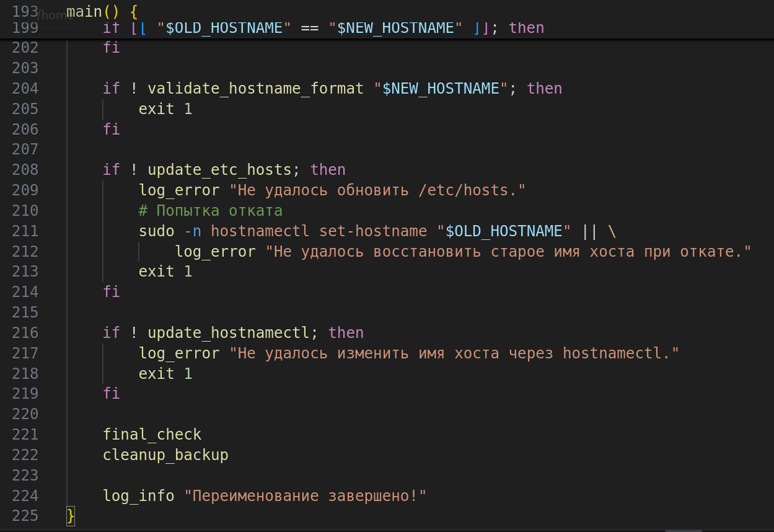Click "$OLD_HOSTNAME" on line 211
Image resolution: width=774 pixels, height=532 pixels.
coord(504,231)
